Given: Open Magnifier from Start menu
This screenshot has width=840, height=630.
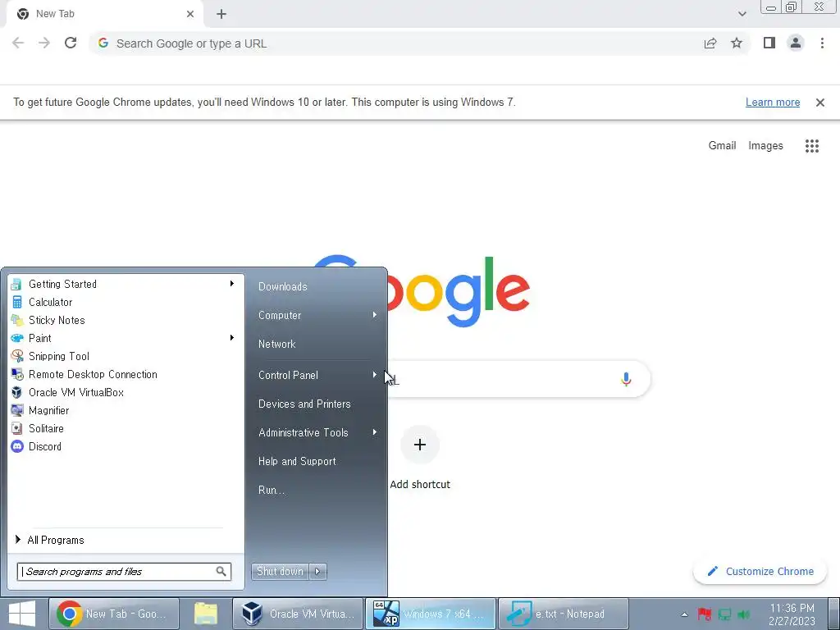Looking at the screenshot, I should tap(127, 410).
